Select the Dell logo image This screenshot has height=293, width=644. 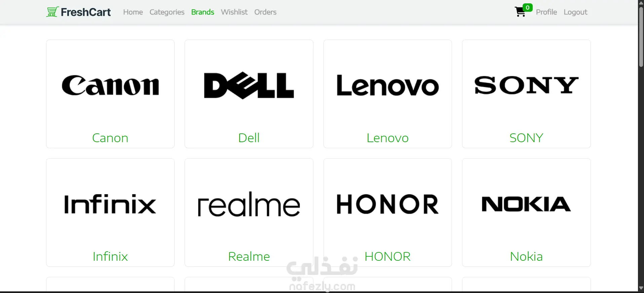pyautogui.click(x=249, y=86)
